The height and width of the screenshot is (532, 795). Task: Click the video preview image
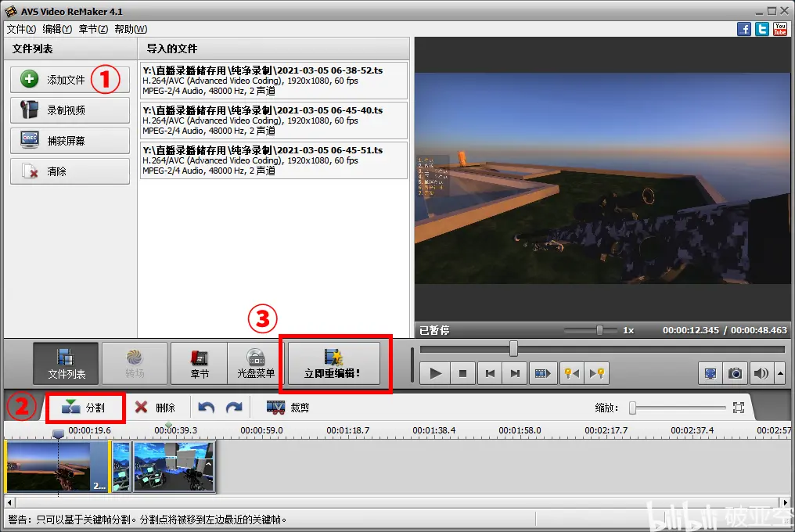(x=603, y=178)
